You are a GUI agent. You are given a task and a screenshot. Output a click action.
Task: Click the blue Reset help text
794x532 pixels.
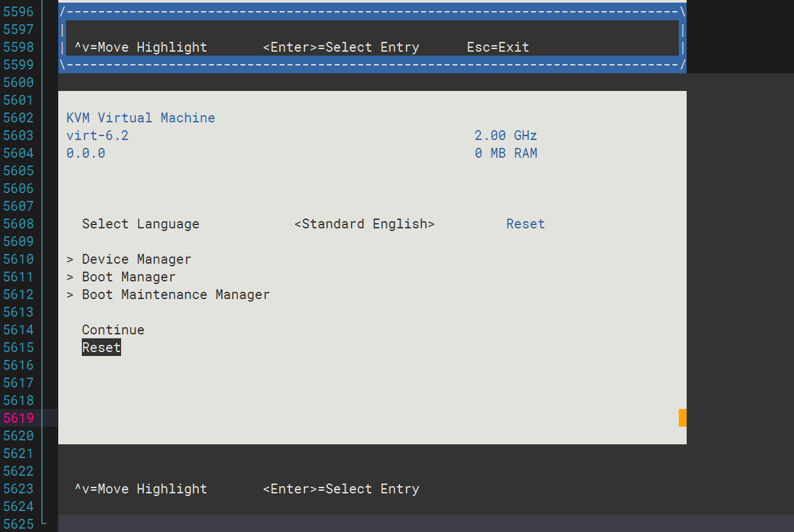click(526, 224)
